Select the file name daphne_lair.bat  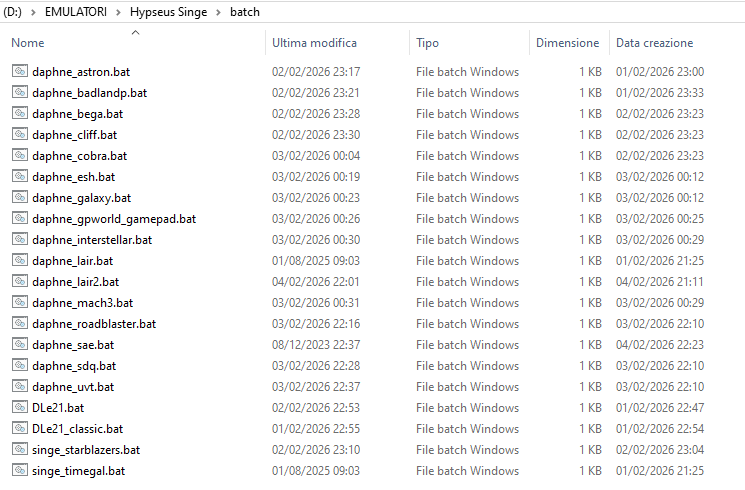pyautogui.click(x=73, y=261)
